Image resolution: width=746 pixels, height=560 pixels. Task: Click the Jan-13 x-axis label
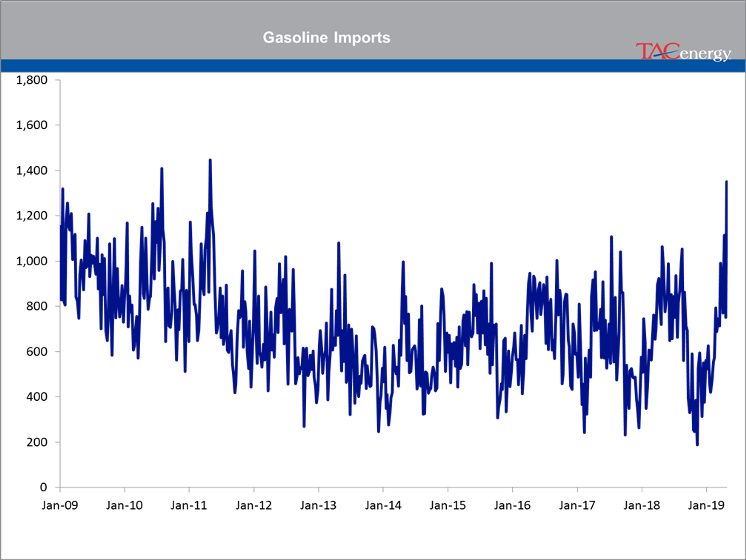coord(318,505)
